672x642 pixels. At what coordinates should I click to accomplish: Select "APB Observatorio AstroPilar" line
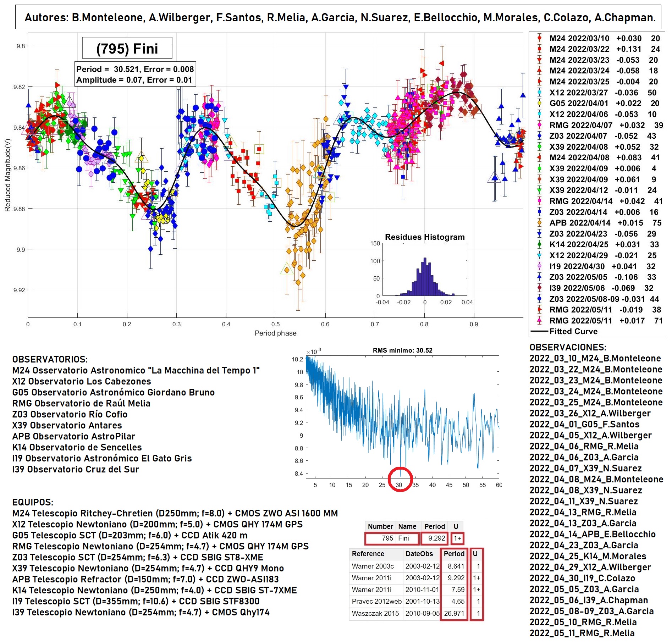click(74, 436)
